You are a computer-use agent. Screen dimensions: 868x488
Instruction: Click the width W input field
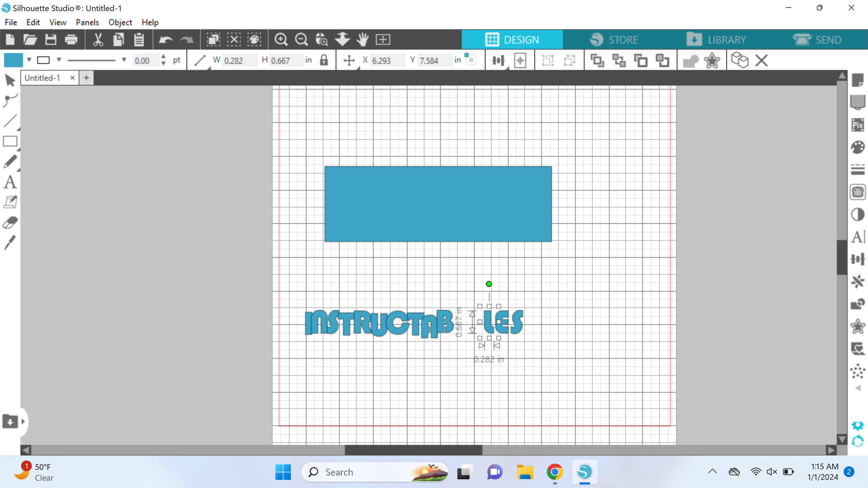tap(239, 61)
